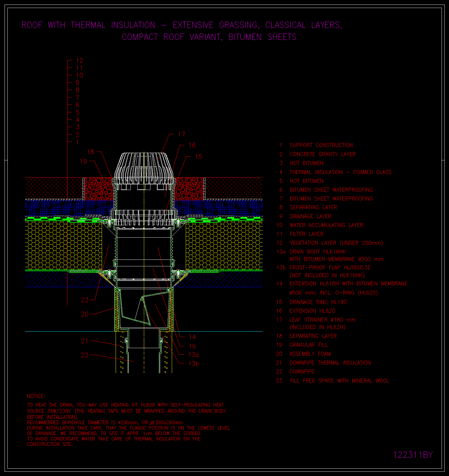Click legend entry 'CONCRETE GRAVITY LAYER'

point(323,154)
